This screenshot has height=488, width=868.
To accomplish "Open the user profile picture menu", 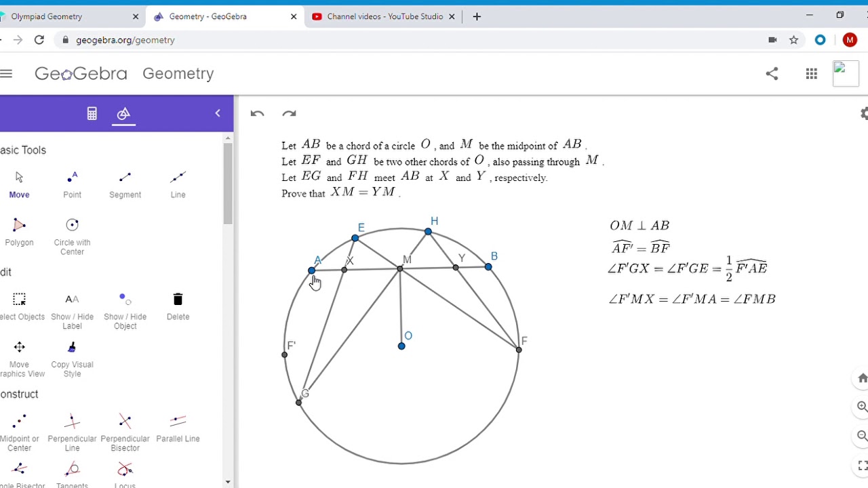I will (x=846, y=73).
